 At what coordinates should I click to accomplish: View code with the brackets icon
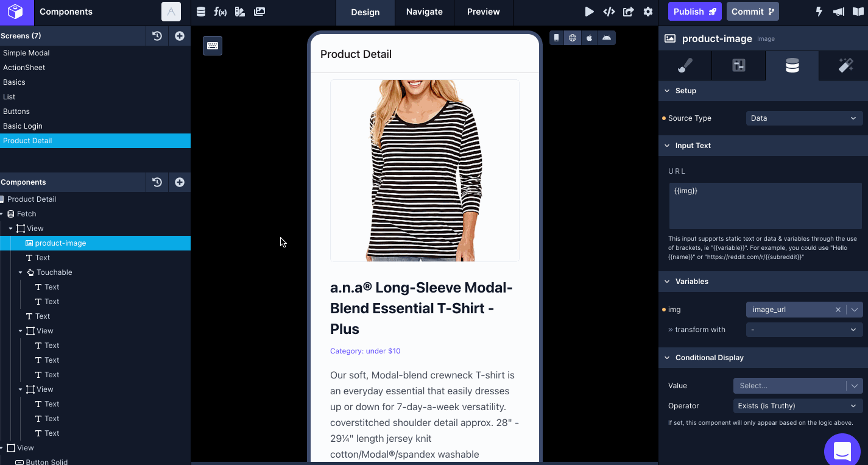609,12
